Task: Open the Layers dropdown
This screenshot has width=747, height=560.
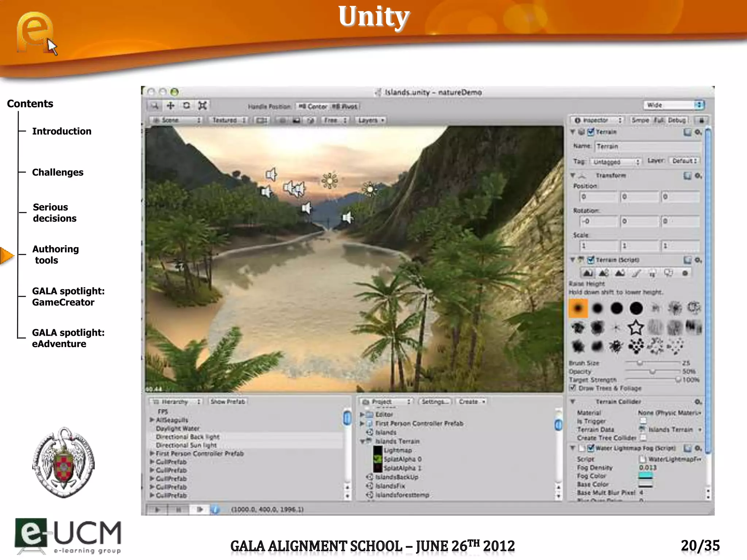Action: [371, 120]
